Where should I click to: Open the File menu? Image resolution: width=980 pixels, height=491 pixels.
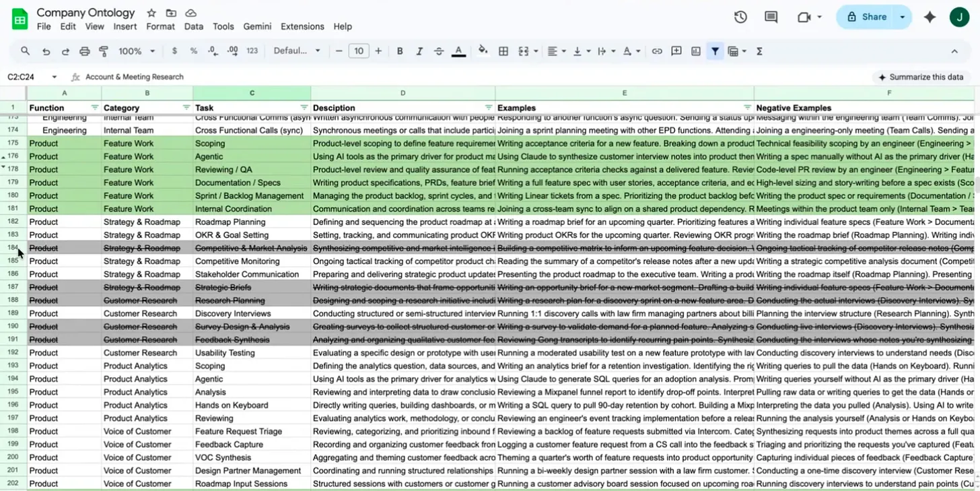coord(44,27)
